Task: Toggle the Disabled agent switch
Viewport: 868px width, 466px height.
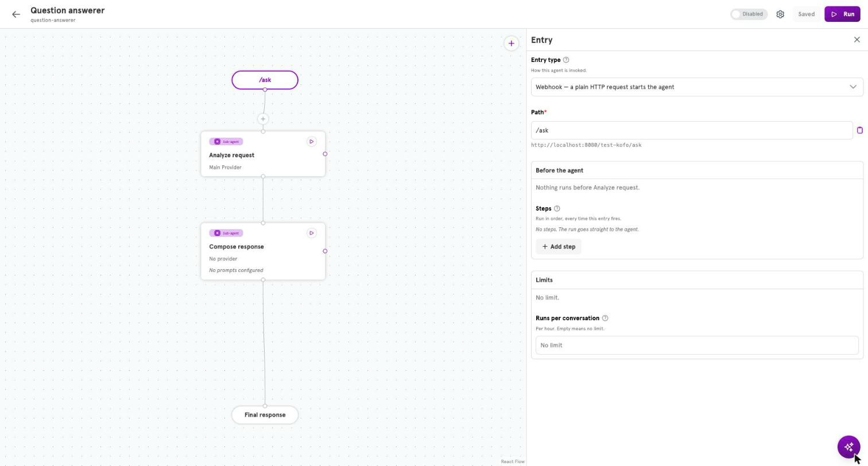Action: pyautogui.click(x=749, y=14)
